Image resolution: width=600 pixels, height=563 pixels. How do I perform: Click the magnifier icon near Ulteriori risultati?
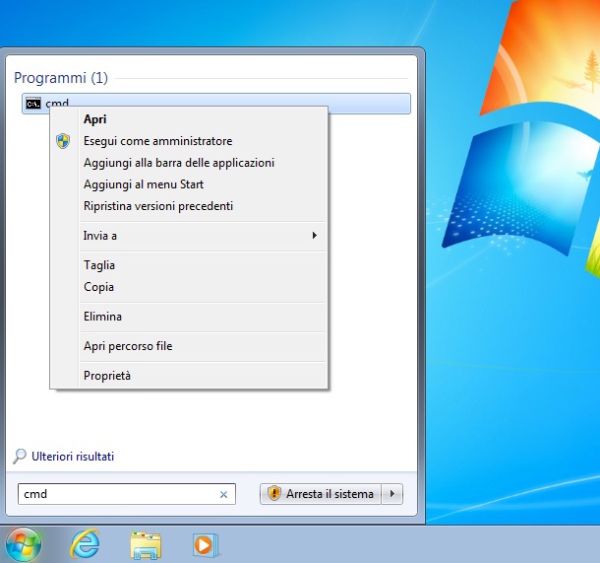pyautogui.click(x=19, y=457)
